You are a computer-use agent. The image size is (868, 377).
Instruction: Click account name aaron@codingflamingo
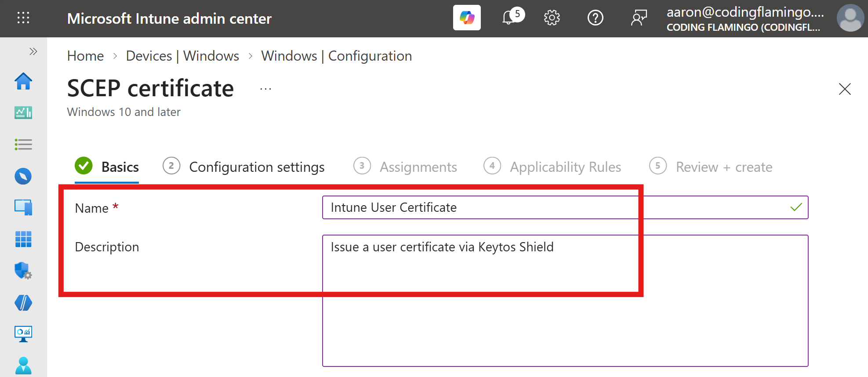click(x=745, y=12)
